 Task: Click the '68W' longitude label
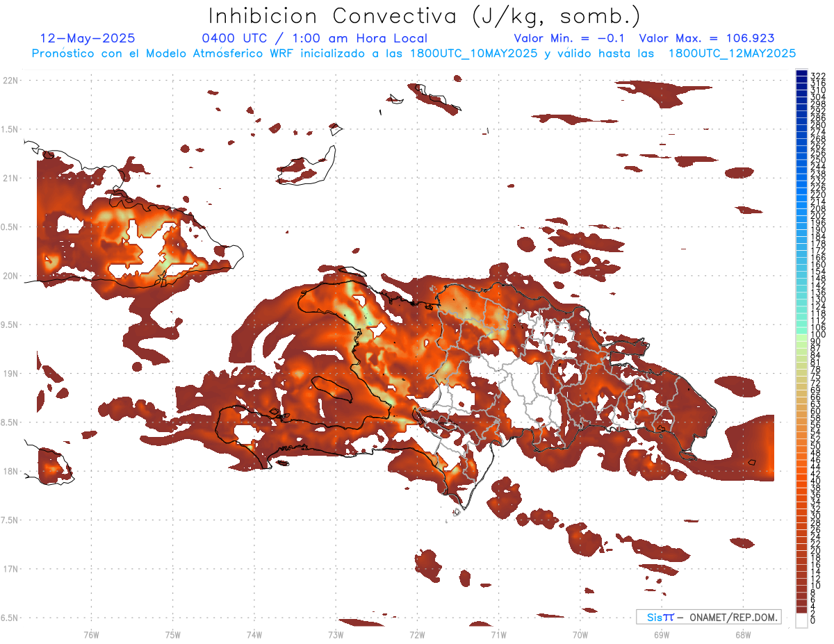742,634
